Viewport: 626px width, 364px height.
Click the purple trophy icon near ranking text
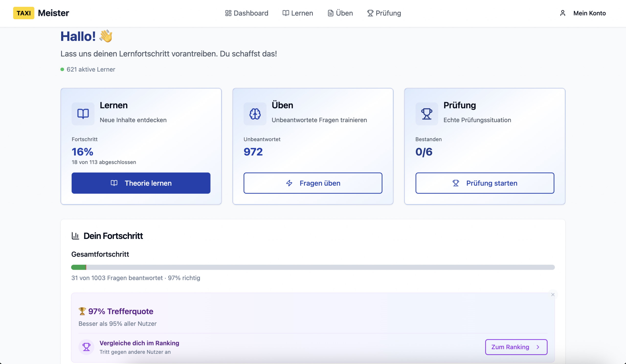coord(86,347)
